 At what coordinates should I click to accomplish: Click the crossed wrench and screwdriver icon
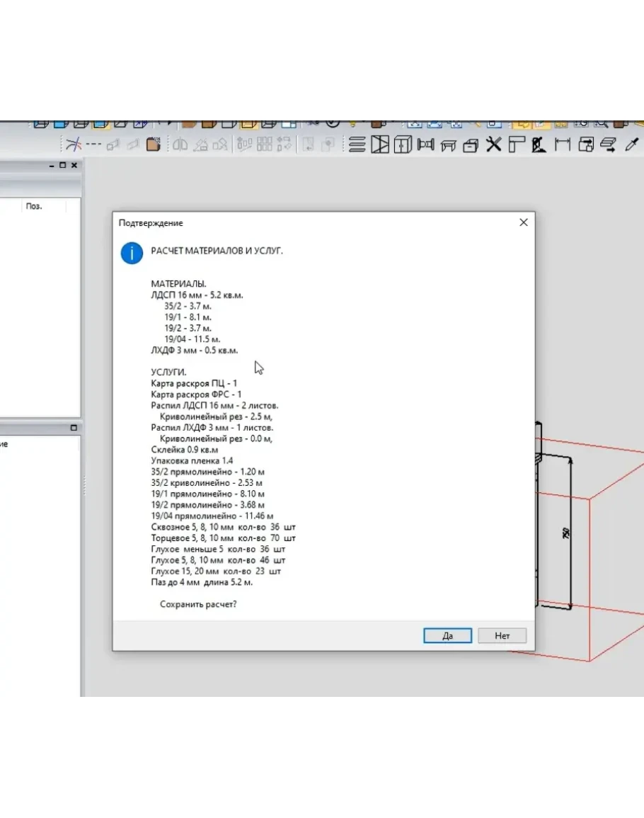[x=493, y=145]
